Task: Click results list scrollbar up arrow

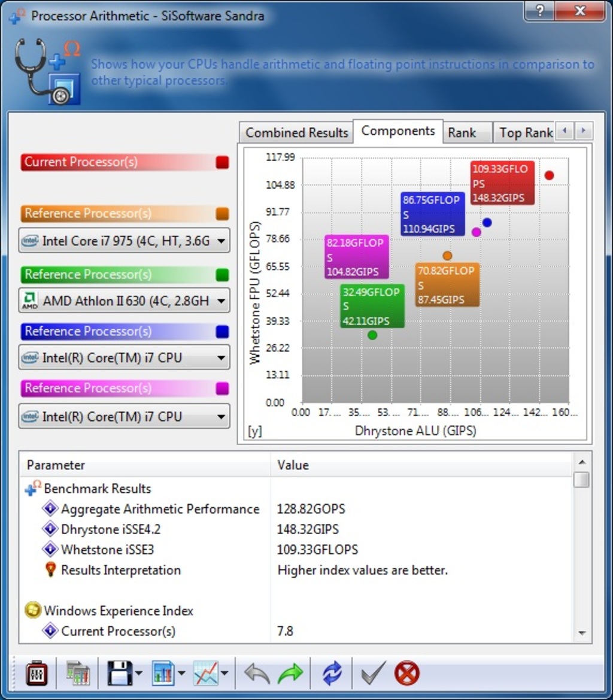Action: pyautogui.click(x=582, y=462)
